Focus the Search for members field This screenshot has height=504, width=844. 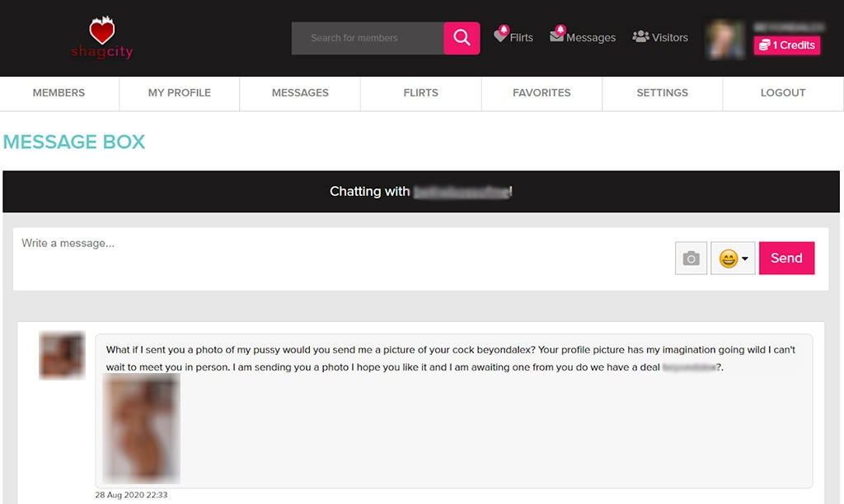367,38
